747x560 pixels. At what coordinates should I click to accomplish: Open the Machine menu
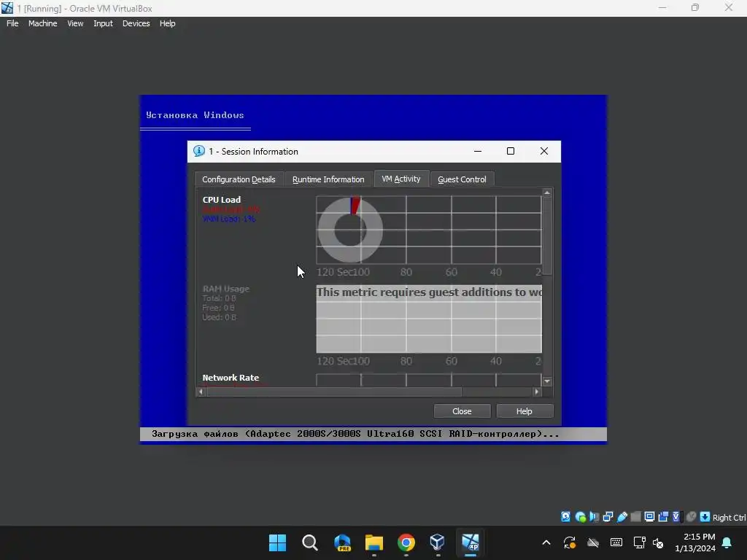coord(43,23)
